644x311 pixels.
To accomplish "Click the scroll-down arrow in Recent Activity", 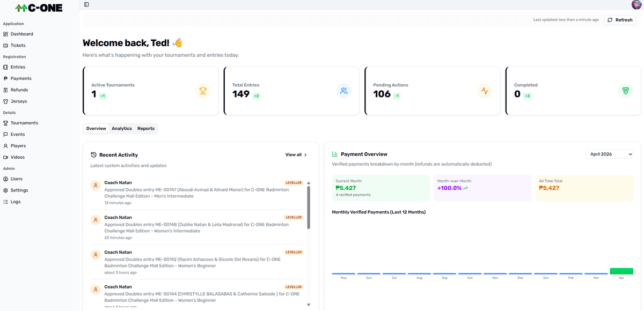I will [309, 305].
